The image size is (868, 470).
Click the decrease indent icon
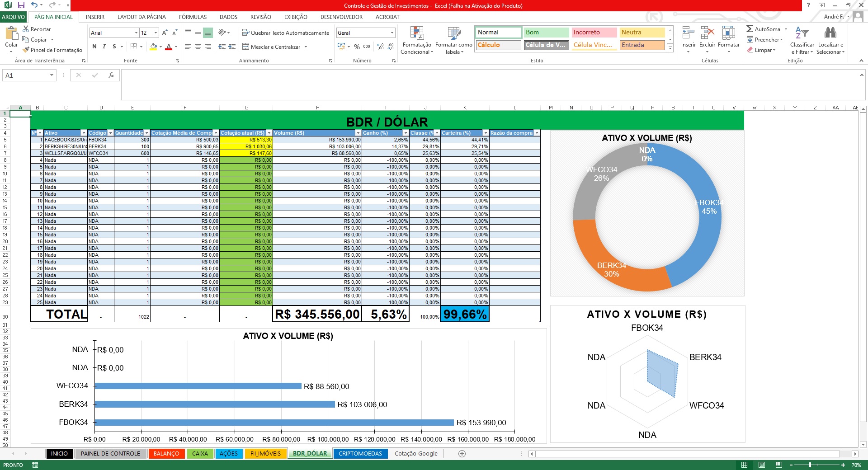point(222,47)
